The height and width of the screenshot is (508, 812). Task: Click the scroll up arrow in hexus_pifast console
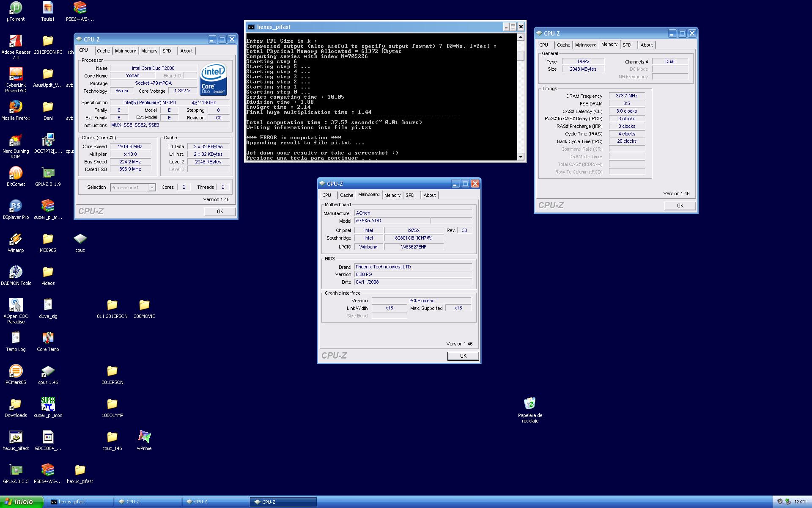tap(521, 37)
